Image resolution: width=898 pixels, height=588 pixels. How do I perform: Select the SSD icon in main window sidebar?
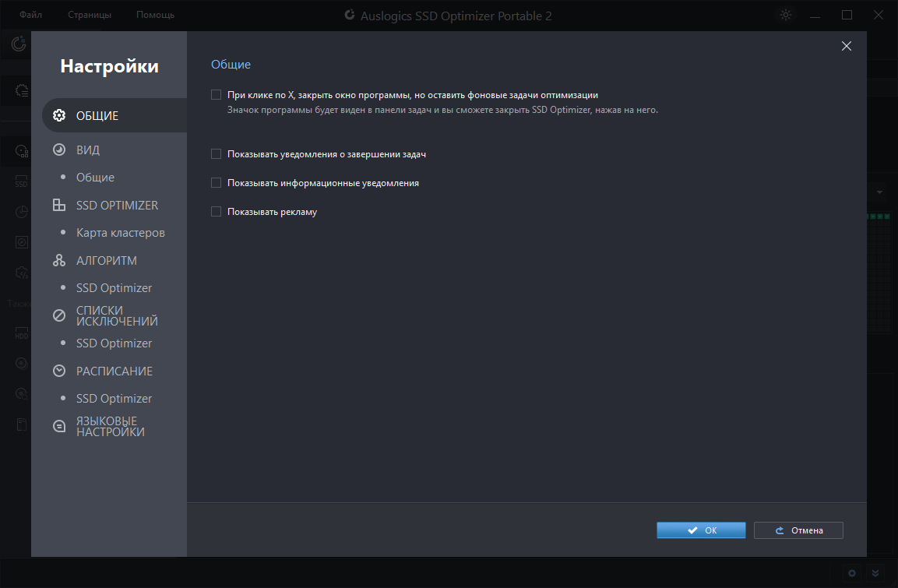point(21,181)
